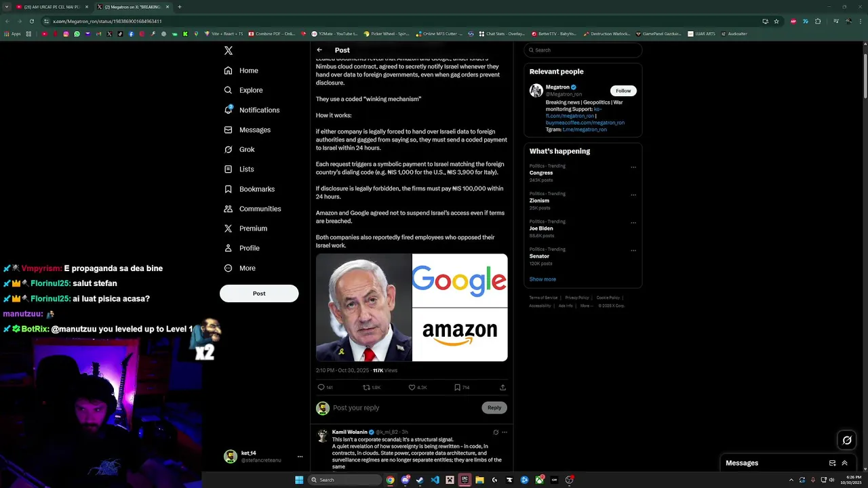Click the Reply button

pos(494,407)
